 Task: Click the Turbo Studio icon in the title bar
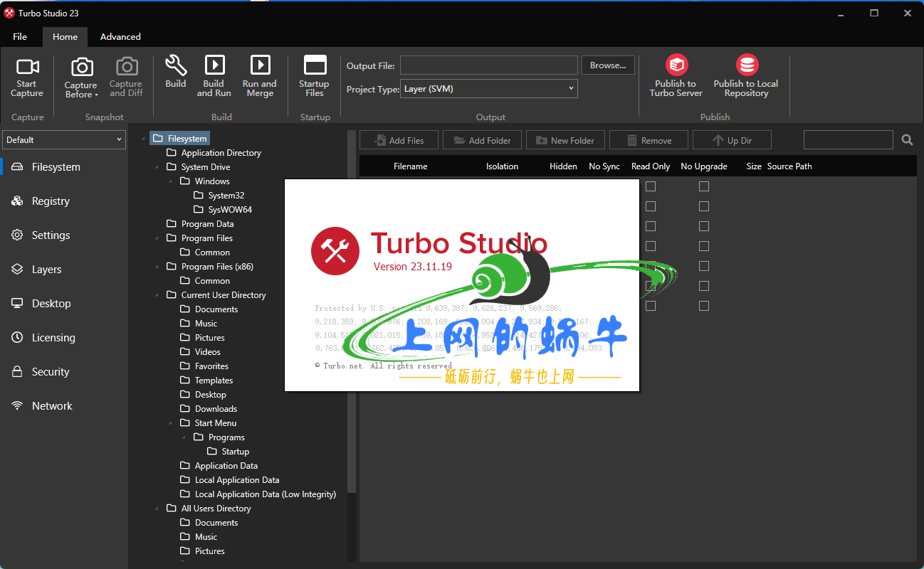click(x=9, y=13)
